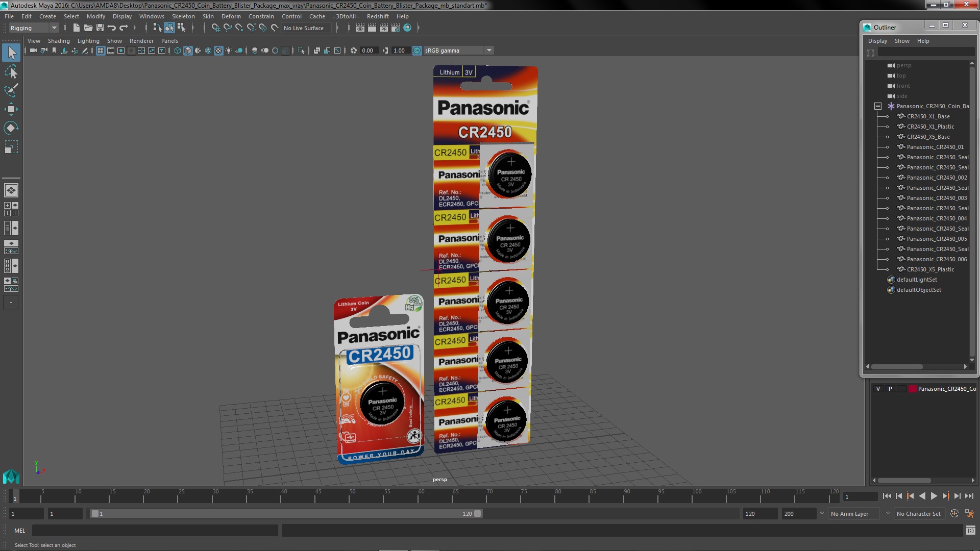
Task: Save the current scene
Action: pyautogui.click(x=100, y=28)
